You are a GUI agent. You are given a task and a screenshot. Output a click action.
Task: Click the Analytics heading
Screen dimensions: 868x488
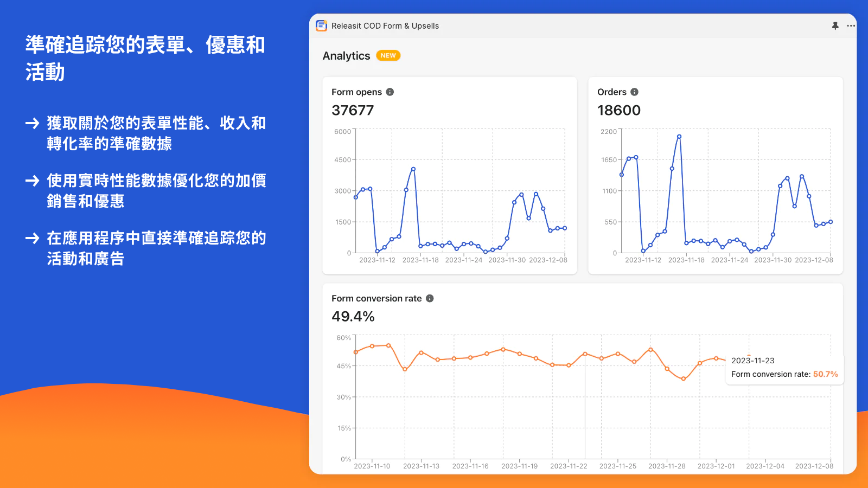[x=346, y=56]
